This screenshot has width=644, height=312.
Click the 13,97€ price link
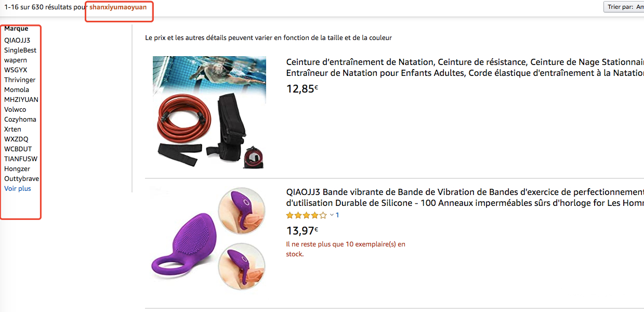303,231
